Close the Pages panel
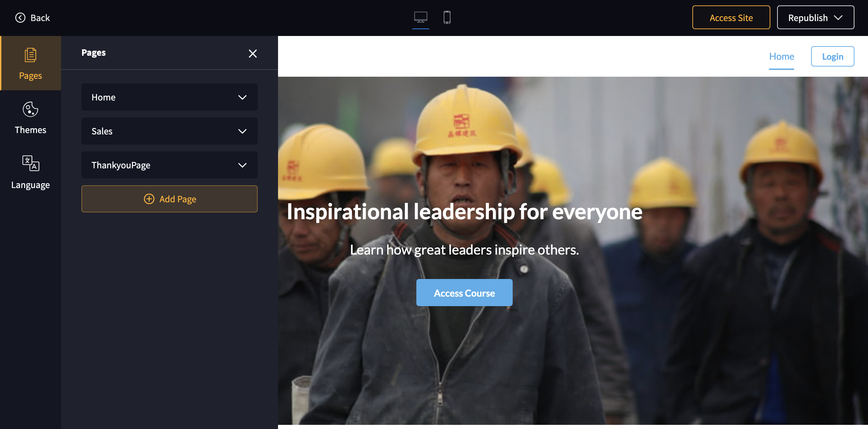The image size is (868, 429). [253, 54]
